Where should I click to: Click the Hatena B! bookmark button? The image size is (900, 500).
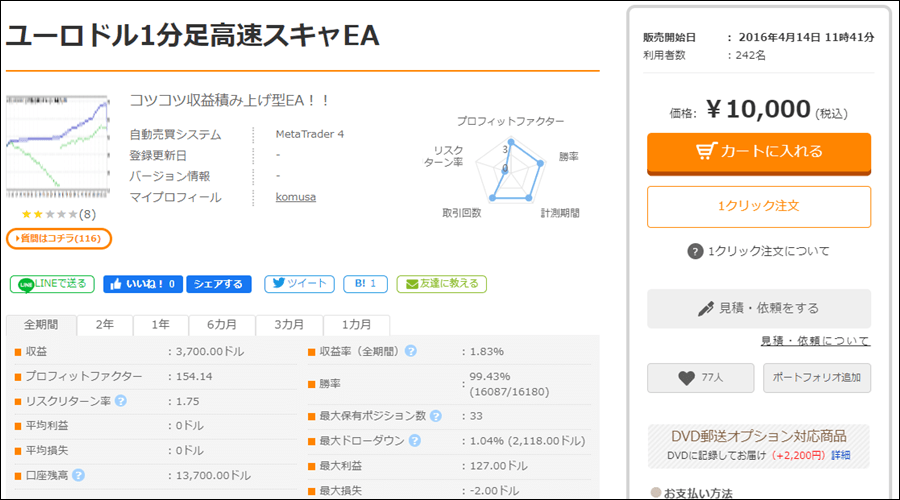(x=365, y=284)
